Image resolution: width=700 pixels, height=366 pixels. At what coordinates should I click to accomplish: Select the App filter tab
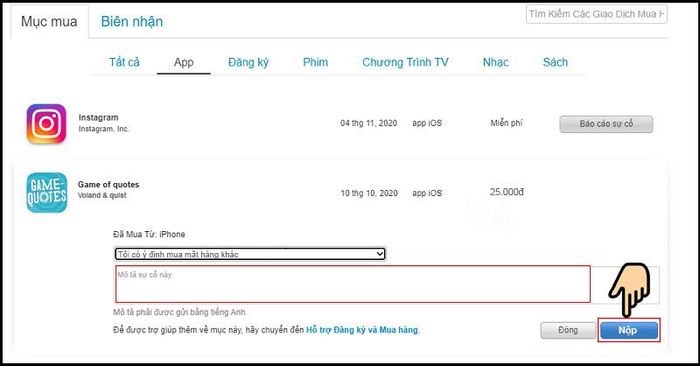click(x=183, y=62)
